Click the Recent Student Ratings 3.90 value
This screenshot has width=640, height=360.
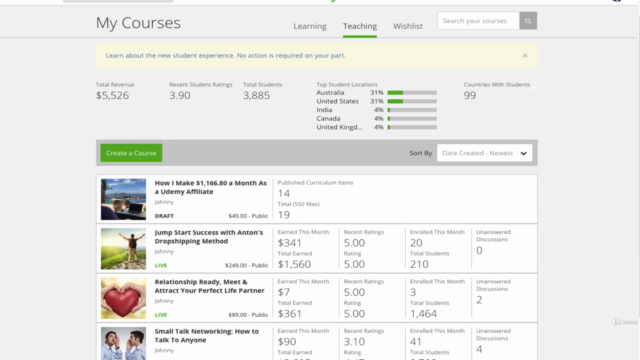point(180,95)
